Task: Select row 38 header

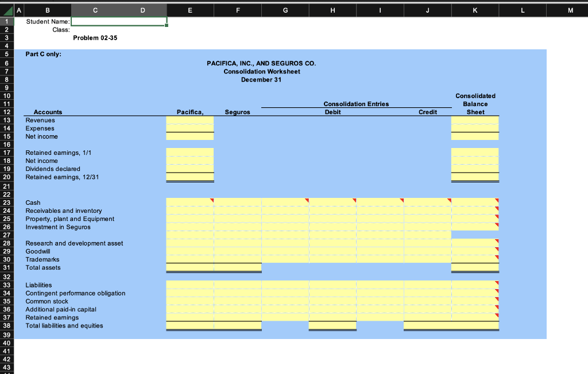Action: [7, 326]
